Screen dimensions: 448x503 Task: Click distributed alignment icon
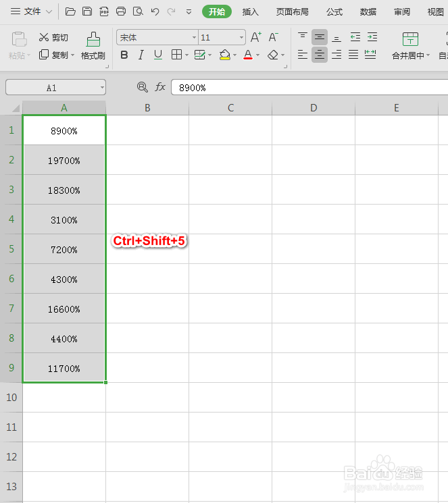pos(370,55)
